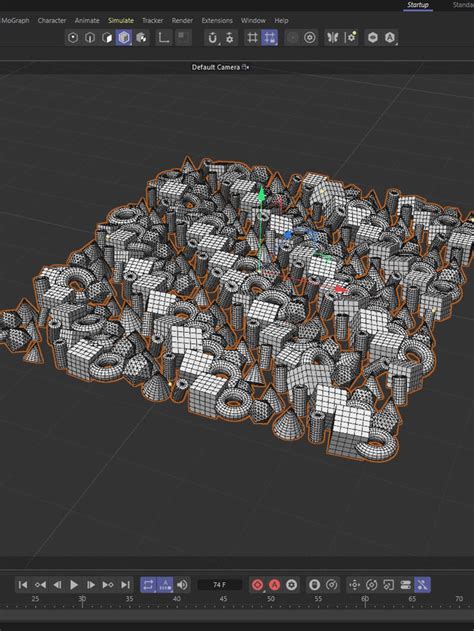Jump to the start of the animation
The height and width of the screenshot is (631, 474).
(x=23, y=585)
